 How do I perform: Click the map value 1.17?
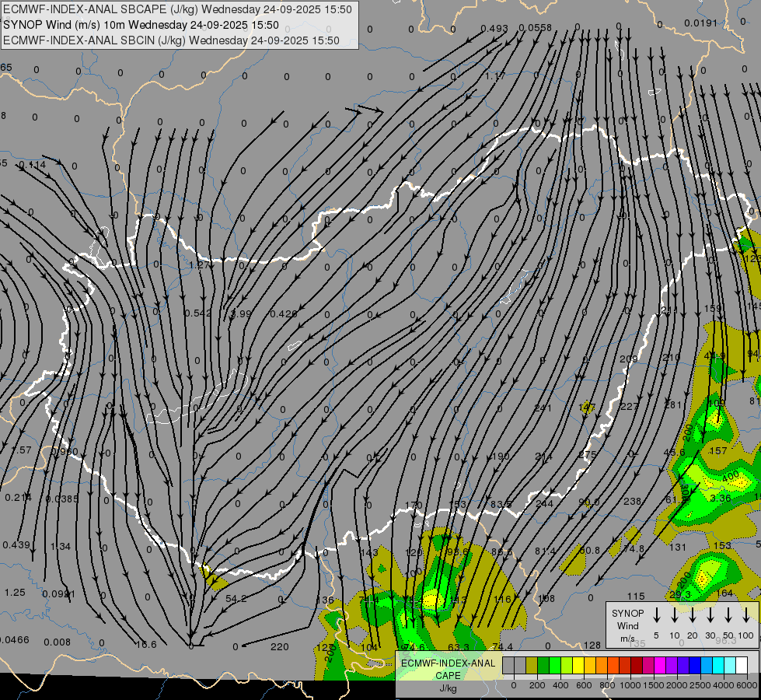pos(495,75)
